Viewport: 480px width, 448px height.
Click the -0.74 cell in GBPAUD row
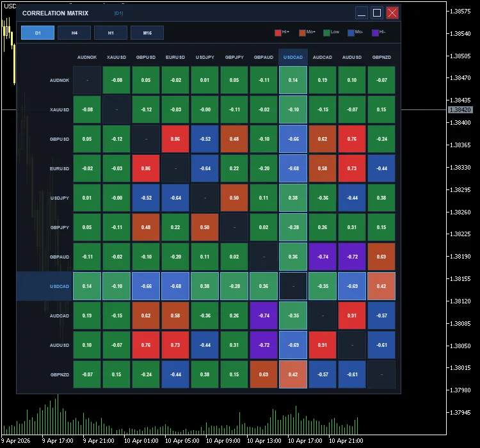coord(323,257)
